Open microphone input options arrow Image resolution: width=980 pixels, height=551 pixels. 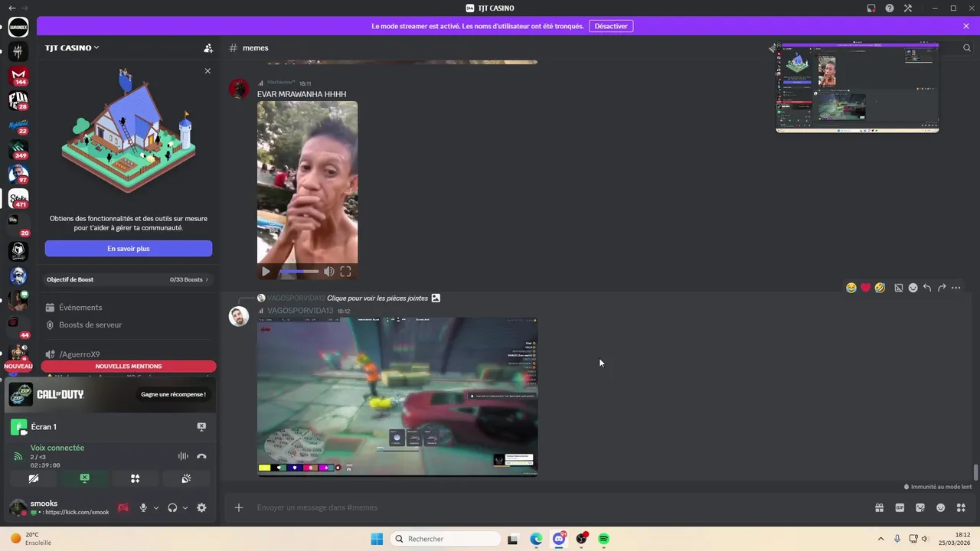(156, 507)
